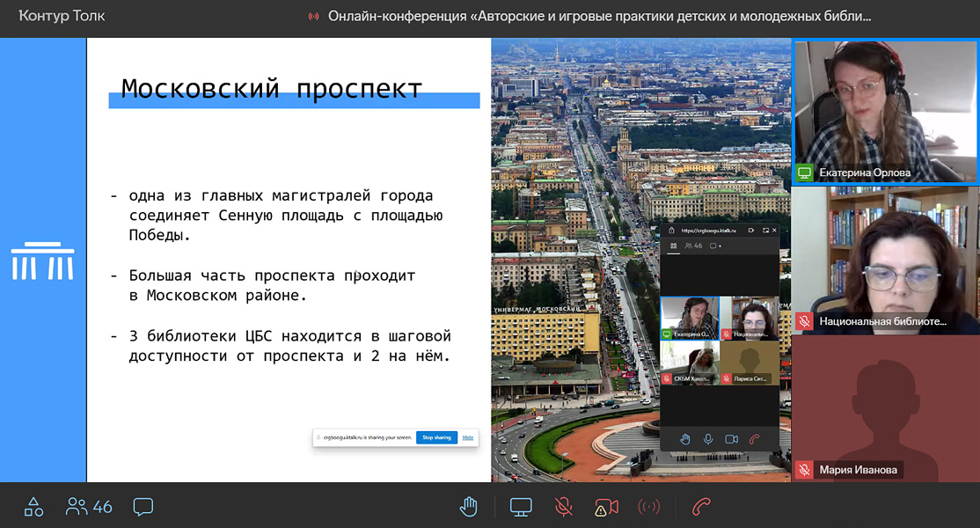Toggle the camera with warning badge
The height and width of the screenshot is (528, 980).
coord(606,507)
